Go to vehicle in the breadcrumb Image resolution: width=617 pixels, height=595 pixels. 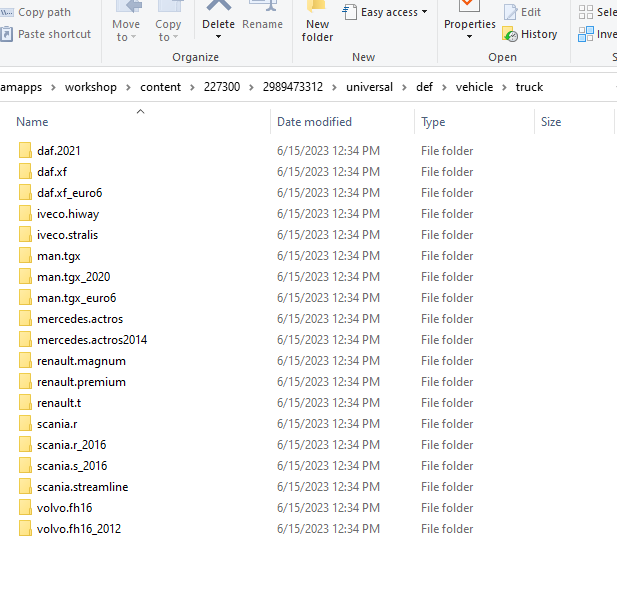474,87
